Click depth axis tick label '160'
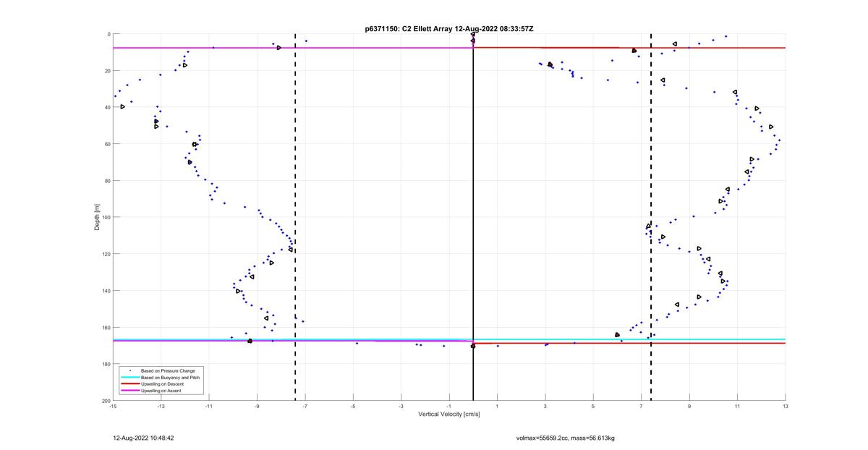868x450 pixels. (106, 327)
